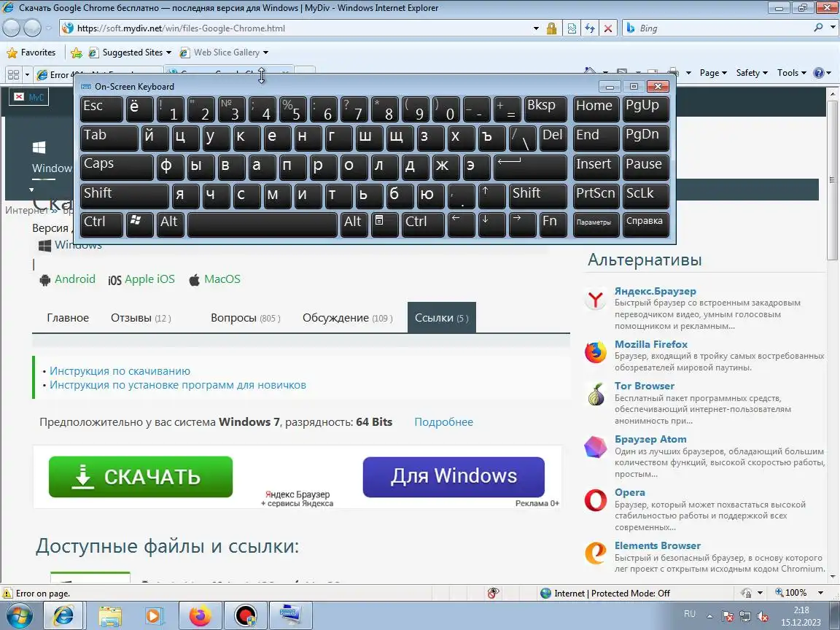Click the Add to Favorites bar icon

77,52
